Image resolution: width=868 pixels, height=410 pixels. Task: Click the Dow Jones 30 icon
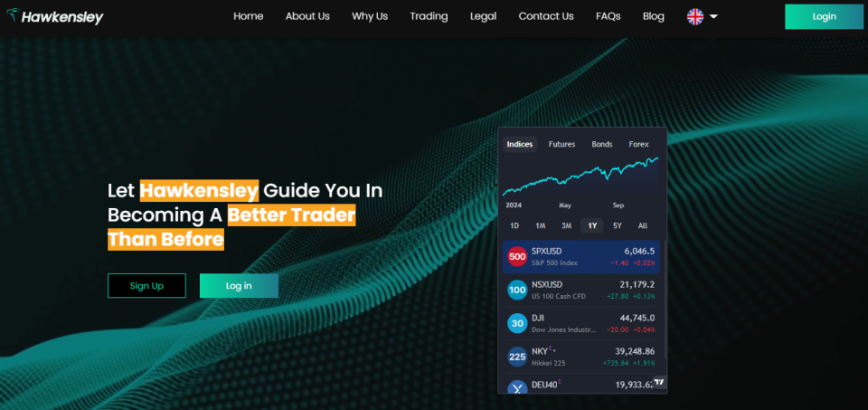click(517, 324)
